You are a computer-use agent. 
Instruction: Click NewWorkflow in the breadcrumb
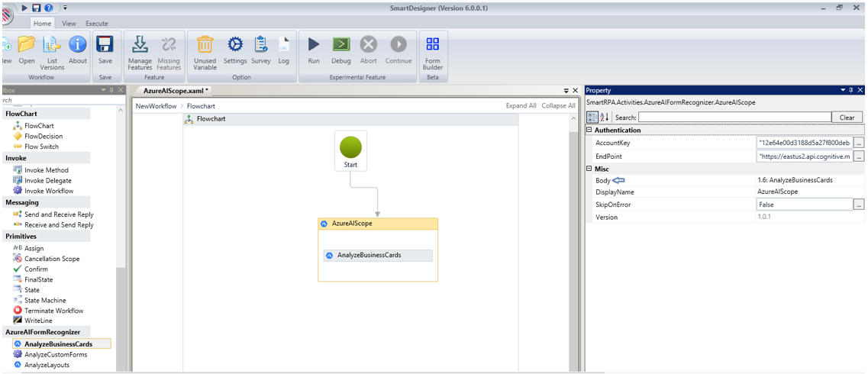pos(156,105)
